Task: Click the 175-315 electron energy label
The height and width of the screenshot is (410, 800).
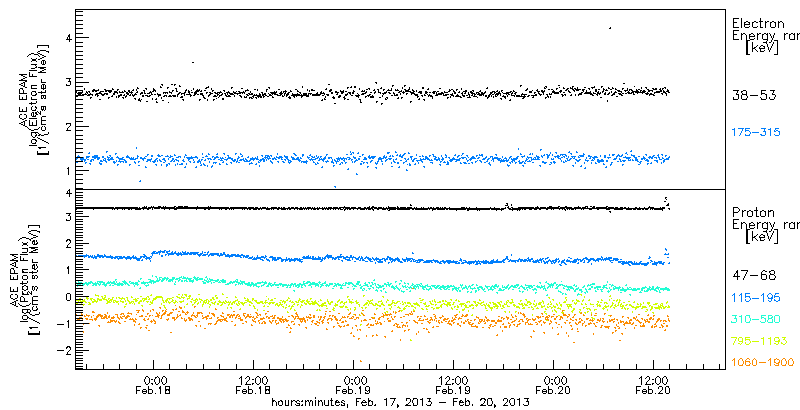Action: point(756,133)
